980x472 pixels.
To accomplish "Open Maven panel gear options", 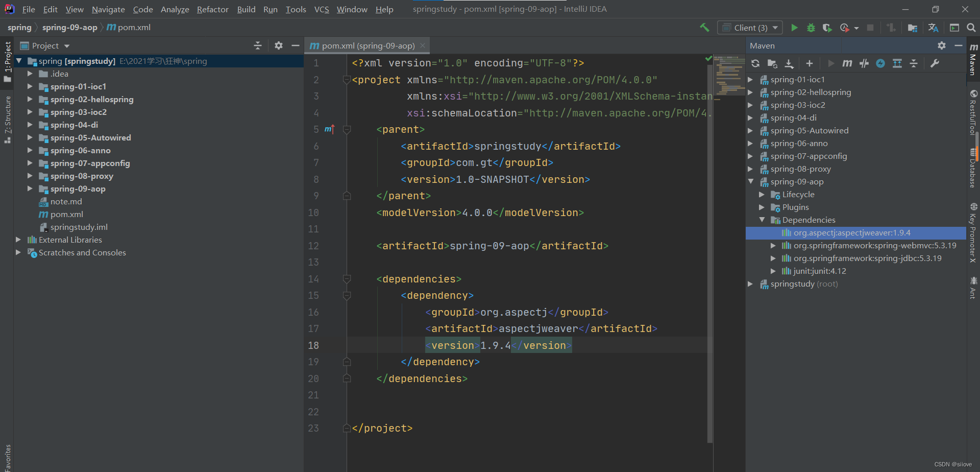I will (942, 45).
